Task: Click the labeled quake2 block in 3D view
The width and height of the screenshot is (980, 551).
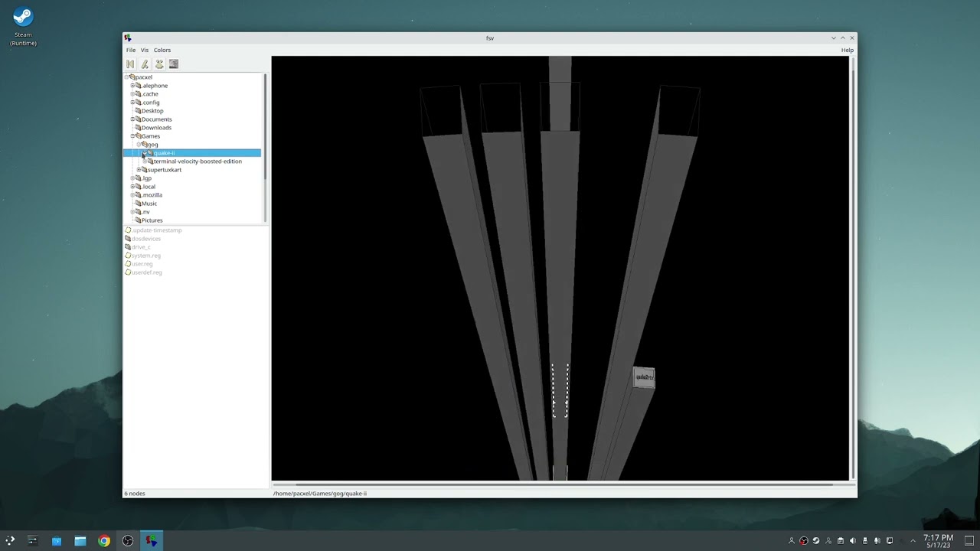Action: tap(644, 377)
